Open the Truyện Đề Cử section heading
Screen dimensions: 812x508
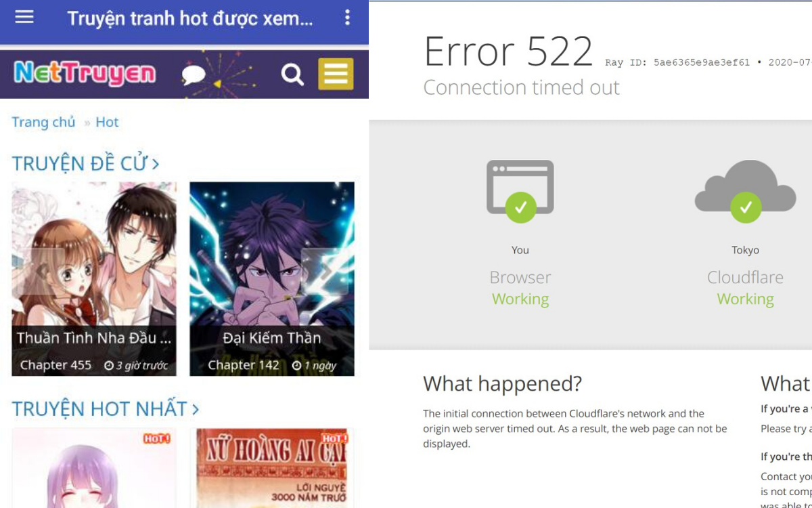85,163
